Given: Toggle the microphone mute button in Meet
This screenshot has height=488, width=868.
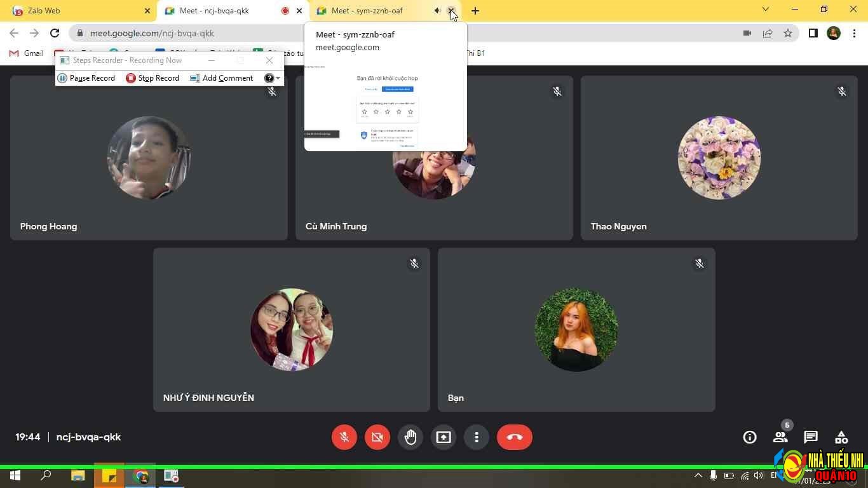Looking at the screenshot, I should 344,437.
